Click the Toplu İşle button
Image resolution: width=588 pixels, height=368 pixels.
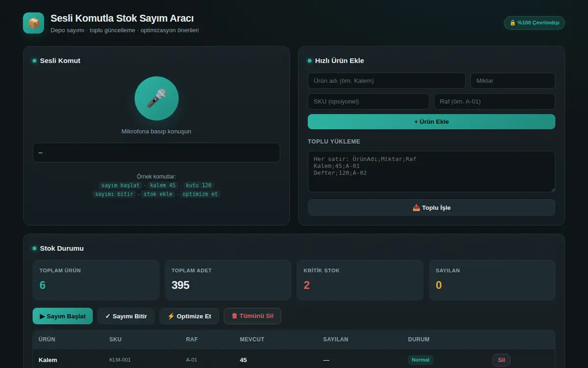[x=431, y=208]
